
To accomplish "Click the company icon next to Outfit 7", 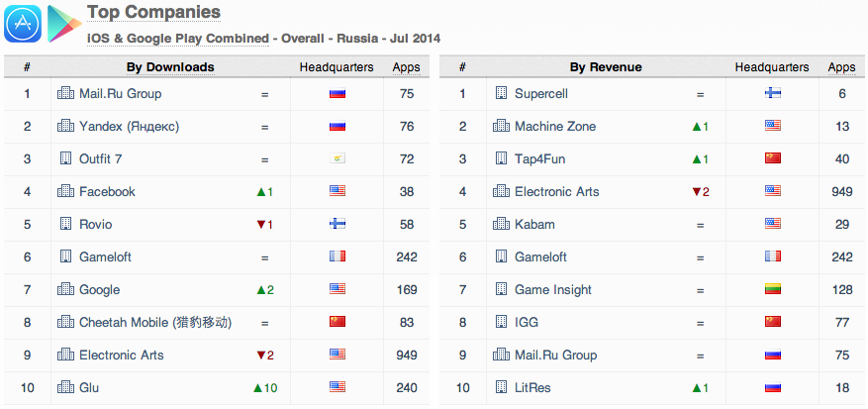I will 66,158.
